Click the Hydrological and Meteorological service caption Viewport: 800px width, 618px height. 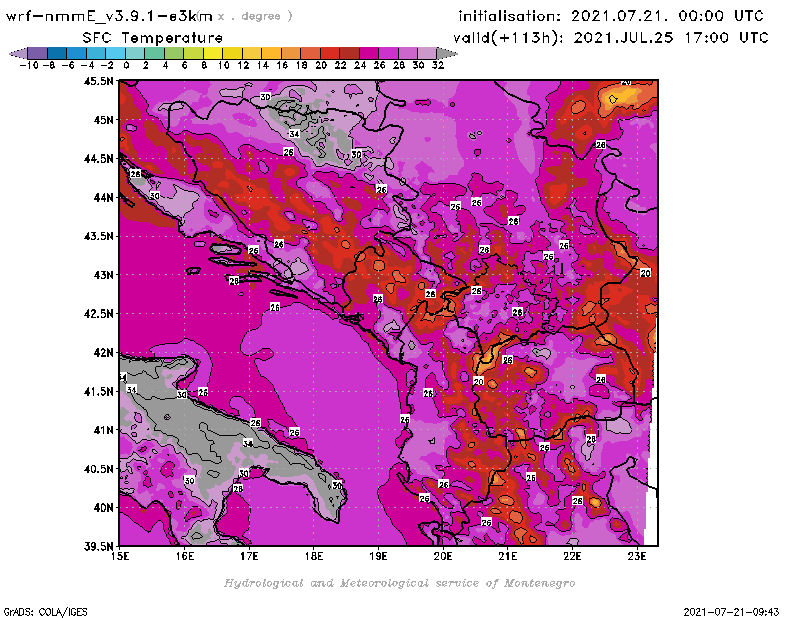[399, 583]
